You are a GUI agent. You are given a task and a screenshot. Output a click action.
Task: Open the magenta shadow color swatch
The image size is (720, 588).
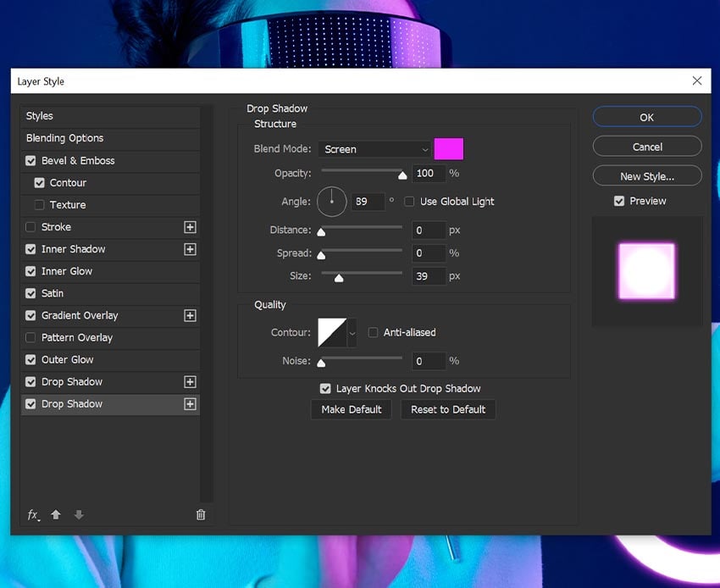coord(449,149)
